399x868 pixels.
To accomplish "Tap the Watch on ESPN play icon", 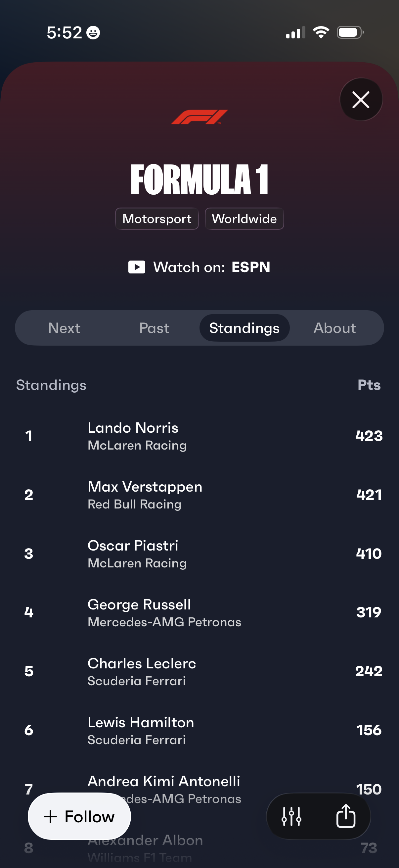I will (x=137, y=267).
